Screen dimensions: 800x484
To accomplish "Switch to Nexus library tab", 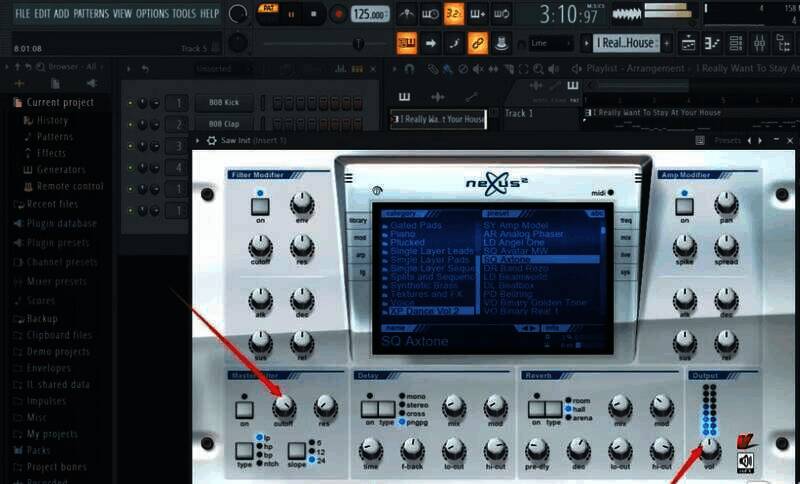I will [358, 220].
